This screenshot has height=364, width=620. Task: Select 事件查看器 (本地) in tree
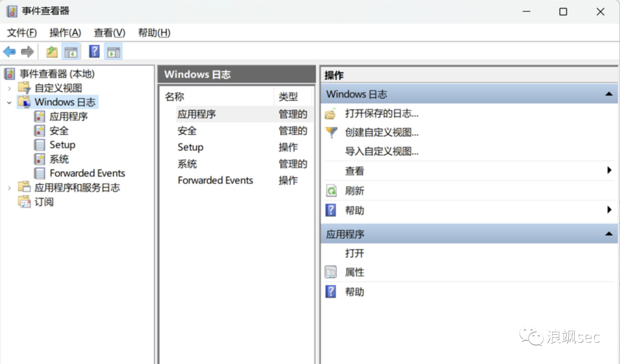click(57, 73)
